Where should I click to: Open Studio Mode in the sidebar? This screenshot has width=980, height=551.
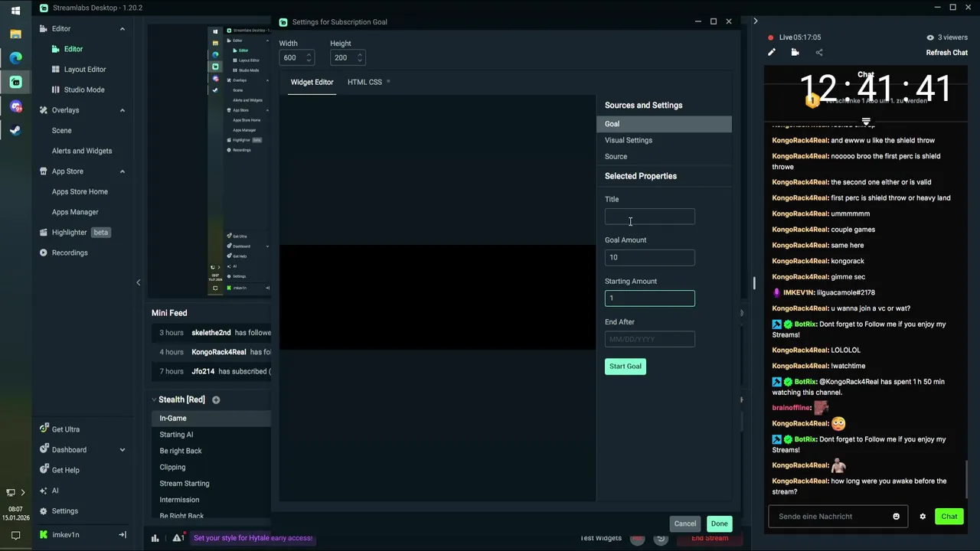click(83, 90)
